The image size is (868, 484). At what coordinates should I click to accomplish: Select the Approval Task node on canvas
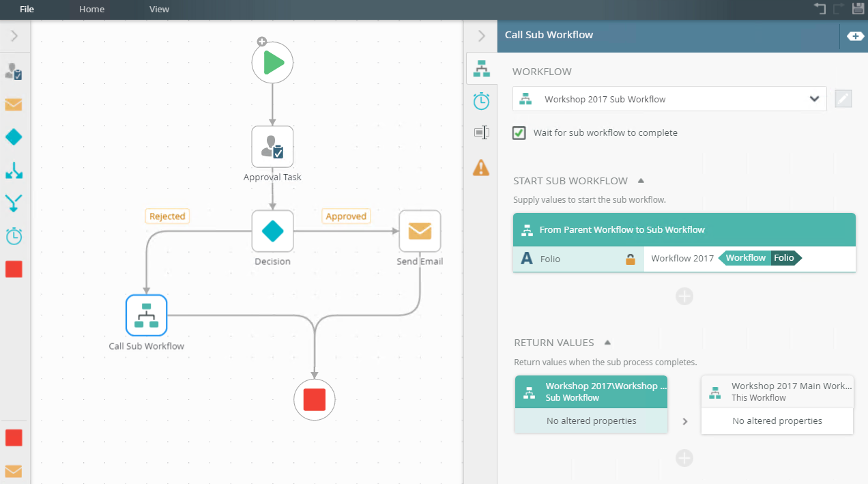[272, 147]
